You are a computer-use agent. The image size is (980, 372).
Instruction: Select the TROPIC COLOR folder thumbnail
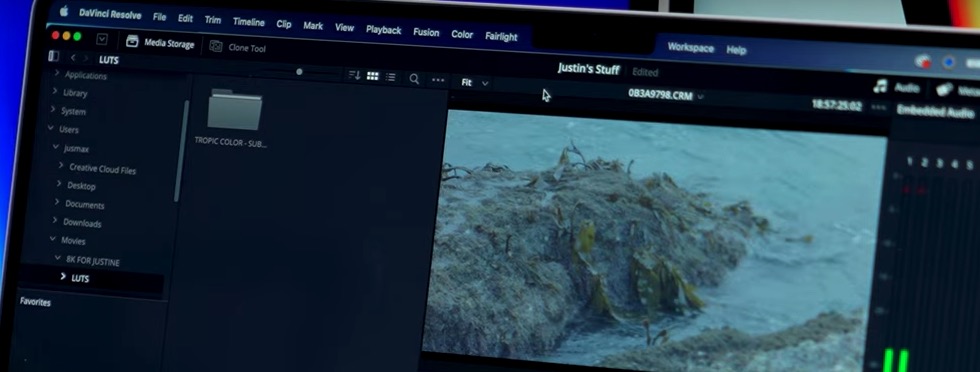pyautogui.click(x=234, y=111)
